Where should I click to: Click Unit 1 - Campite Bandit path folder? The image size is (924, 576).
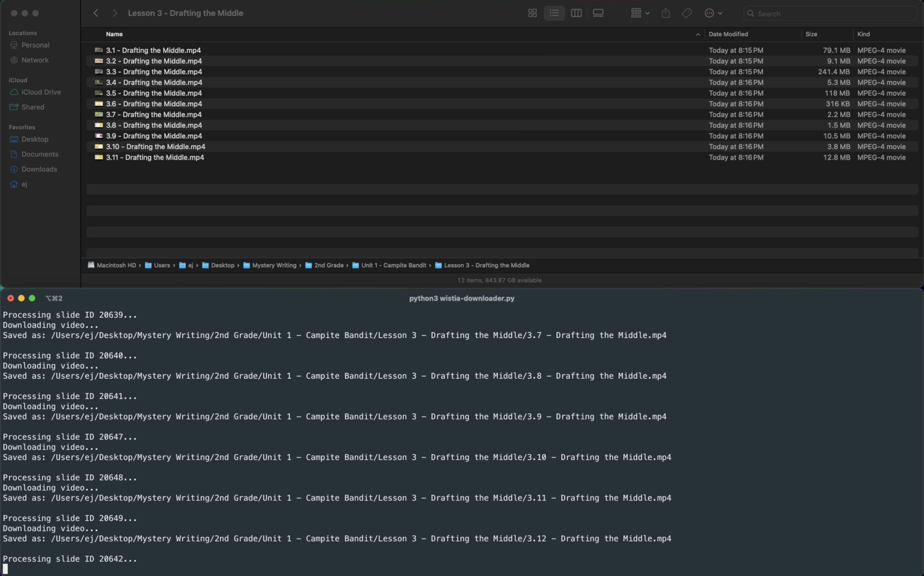point(393,265)
